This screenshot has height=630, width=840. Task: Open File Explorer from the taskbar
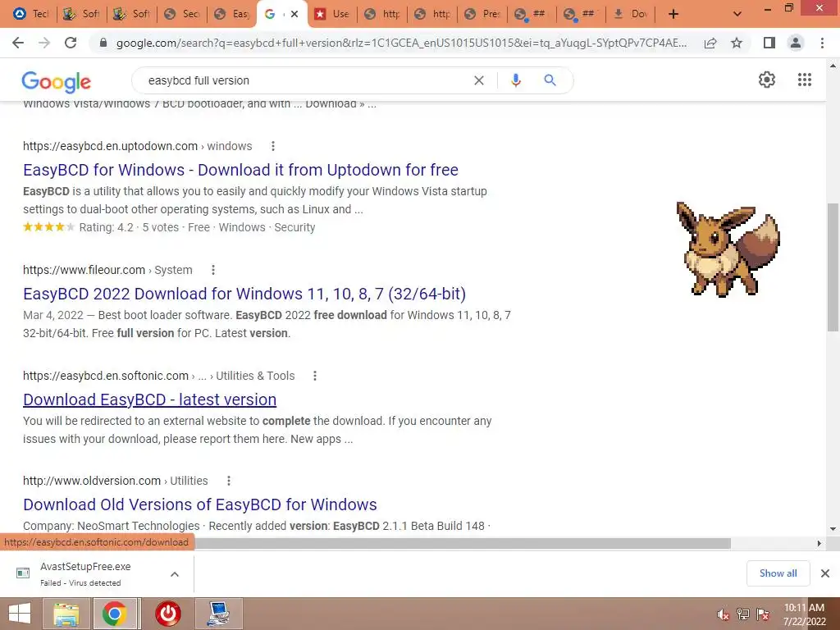[x=66, y=614]
